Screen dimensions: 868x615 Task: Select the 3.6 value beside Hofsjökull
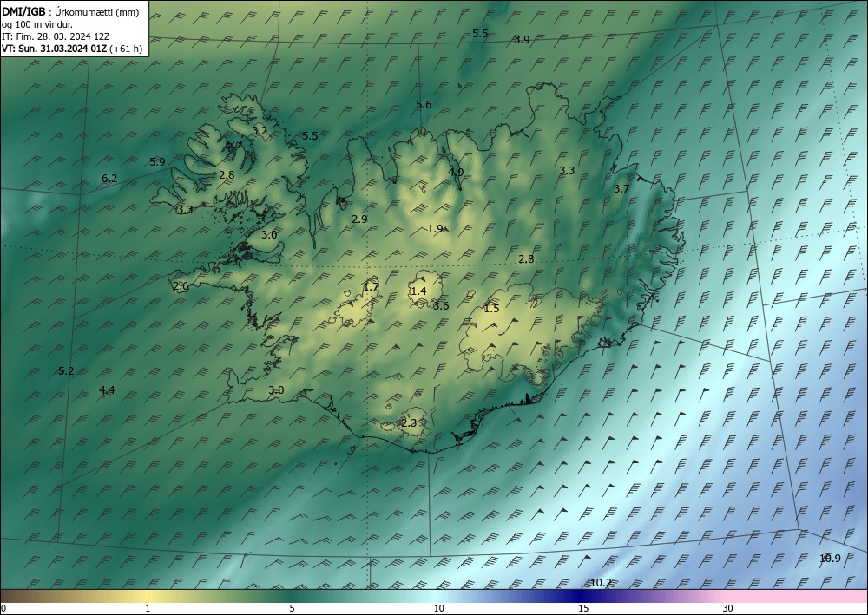pyautogui.click(x=441, y=306)
